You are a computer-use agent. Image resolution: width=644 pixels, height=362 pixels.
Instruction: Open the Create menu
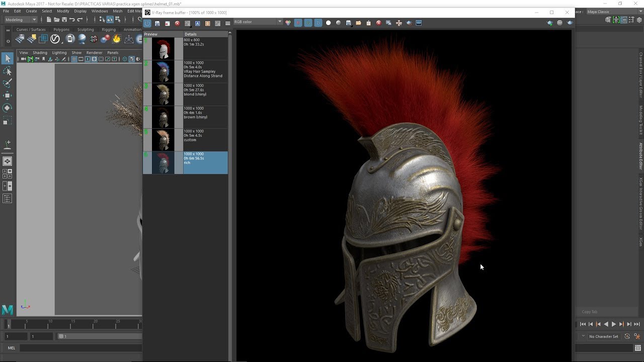[31, 11]
